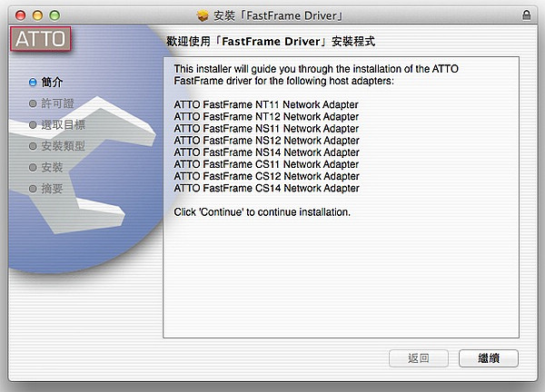The image size is (545, 392).
Task: Click the 摘要 step bullet
Action: 33,189
